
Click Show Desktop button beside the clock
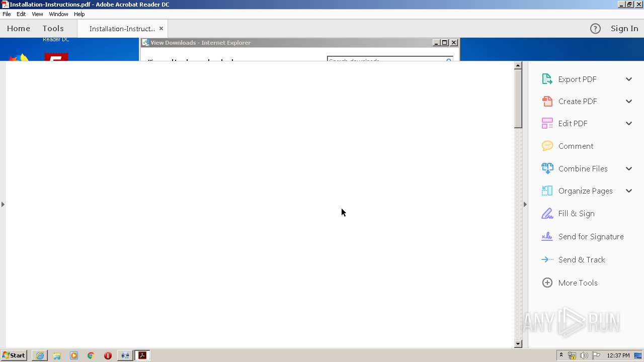click(x=638, y=355)
